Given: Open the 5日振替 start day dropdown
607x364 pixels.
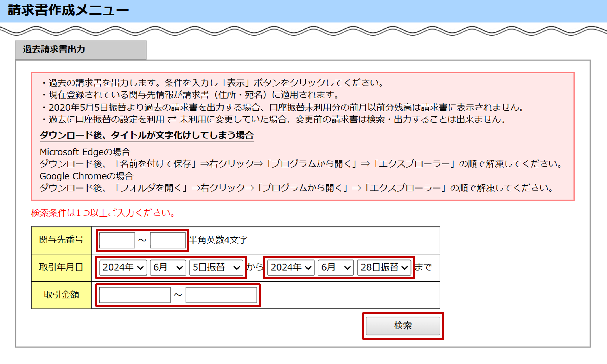Looking at the screenshot, I should (216, 267).
